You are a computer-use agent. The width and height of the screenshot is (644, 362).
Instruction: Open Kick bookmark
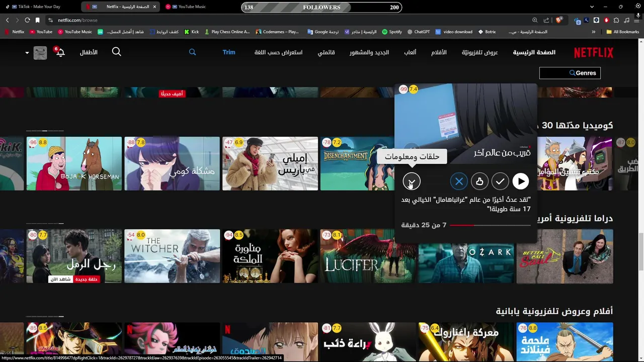(x=191, y=32)
